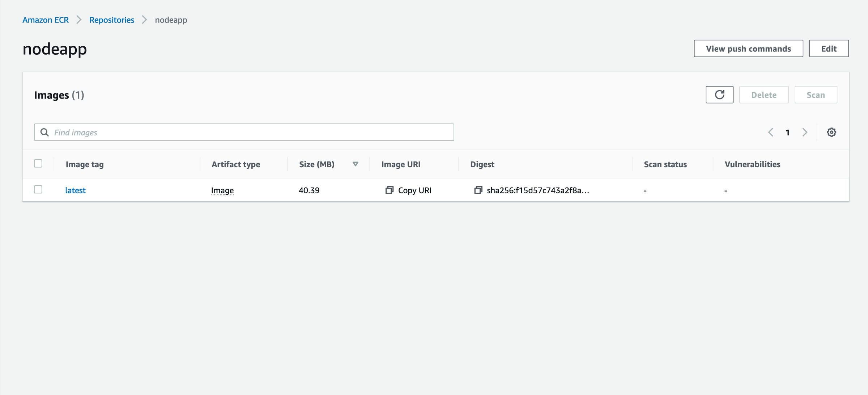Open the latest image tag details
The height and width of the screenshot is (395, 868).
point(75,190)
